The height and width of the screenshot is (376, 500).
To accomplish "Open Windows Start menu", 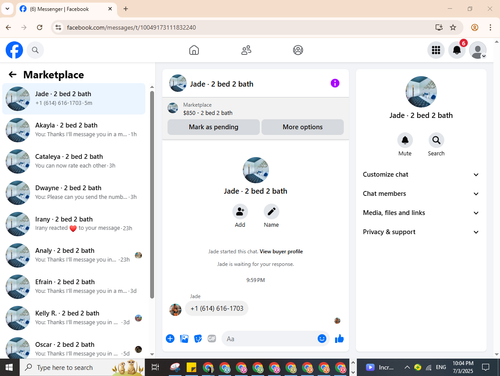I will [9, 367].
